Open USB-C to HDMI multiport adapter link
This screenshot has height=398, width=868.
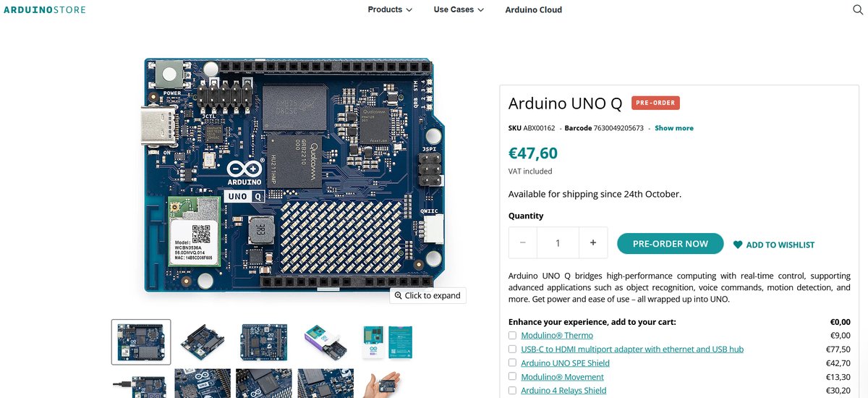click(632, 350)
